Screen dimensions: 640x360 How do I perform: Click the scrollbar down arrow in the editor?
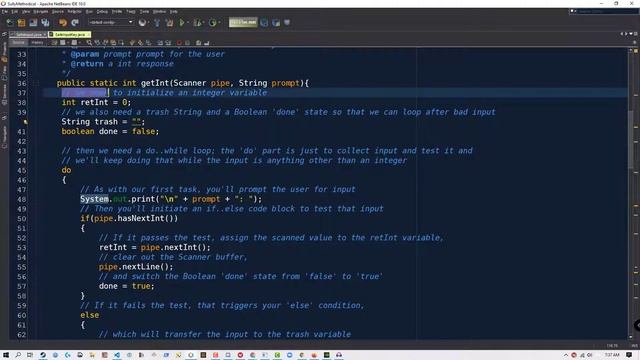(x=631, y=337)
